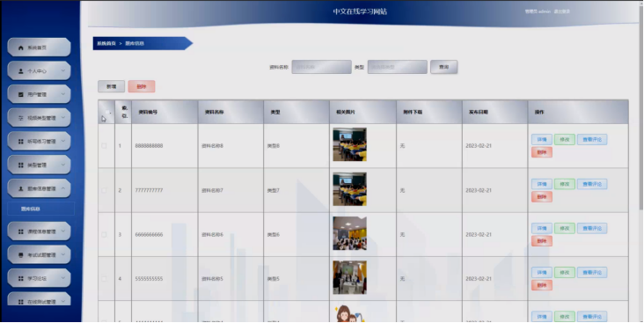
Task: Click the icon beside 视频类型管理
Action: coord(21,118)
